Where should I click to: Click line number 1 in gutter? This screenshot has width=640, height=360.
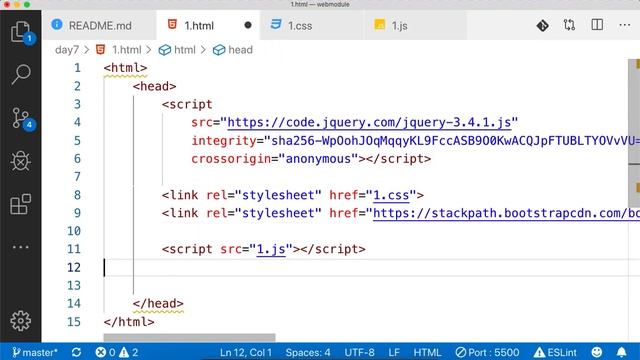(78, 68)
